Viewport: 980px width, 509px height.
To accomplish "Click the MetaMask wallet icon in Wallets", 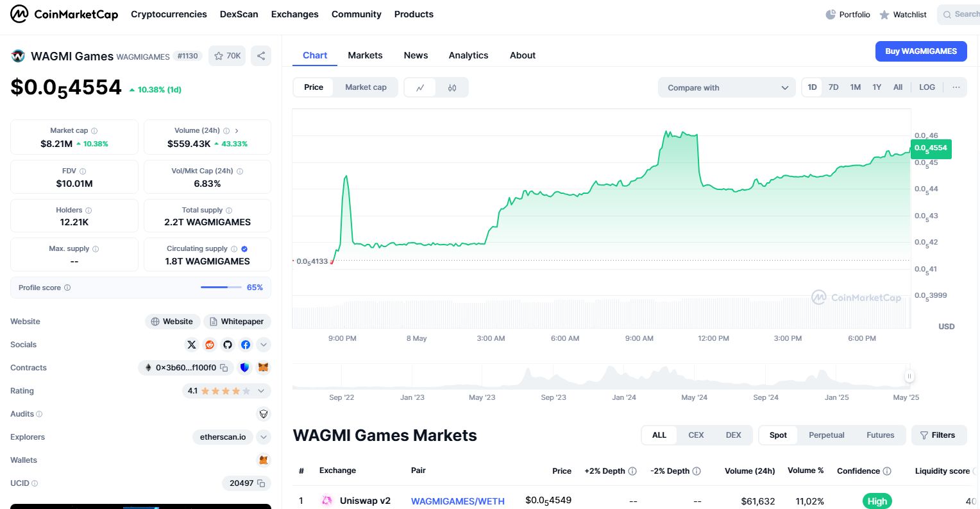I will click(264, 460).
